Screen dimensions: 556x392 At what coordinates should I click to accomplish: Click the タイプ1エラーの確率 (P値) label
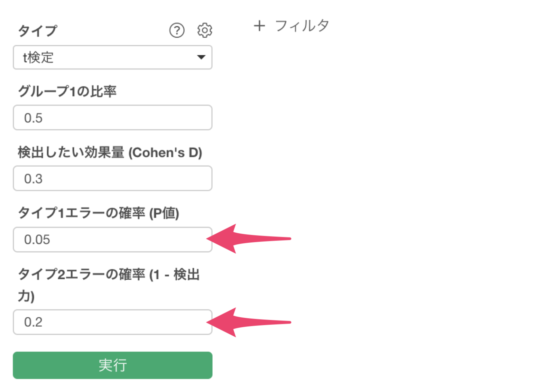[99, 213]
